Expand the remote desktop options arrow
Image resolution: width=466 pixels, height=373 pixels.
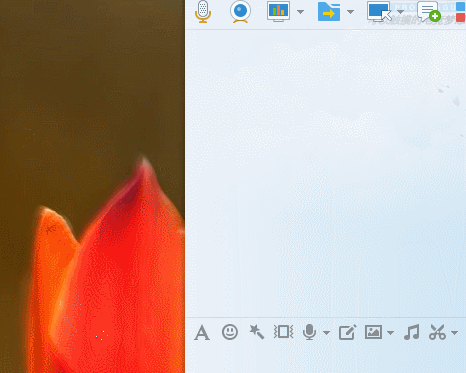(400, 12)
